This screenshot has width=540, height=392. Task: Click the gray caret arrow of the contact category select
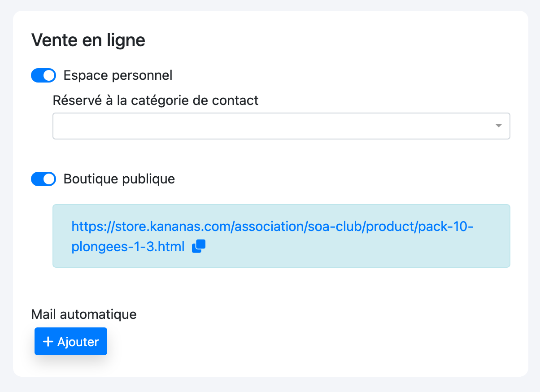(498, 126)
